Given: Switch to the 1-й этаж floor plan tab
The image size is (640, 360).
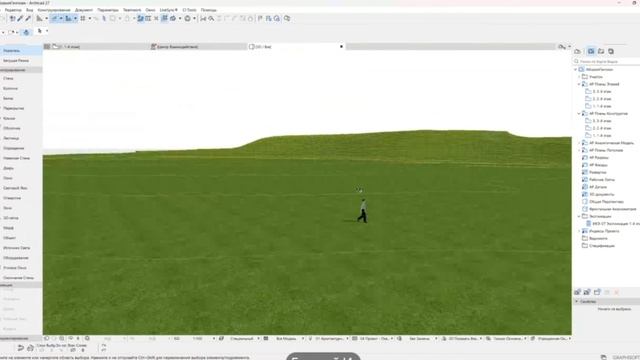Looking at the screenshot, I should (x=100, y=47).
